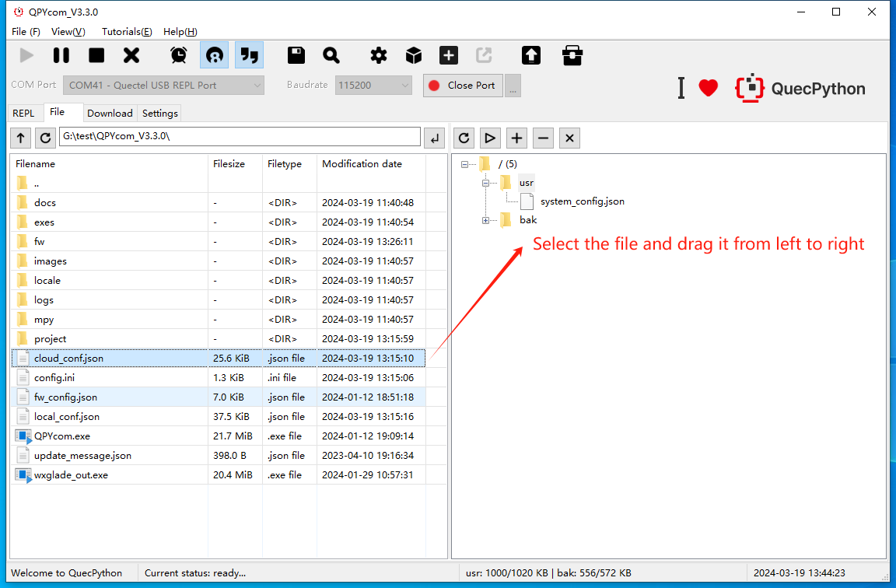The width and height of the screenshot is (896, 588).
Task: Toggle the headset icon in toolbar
Action: coord(215,55)
